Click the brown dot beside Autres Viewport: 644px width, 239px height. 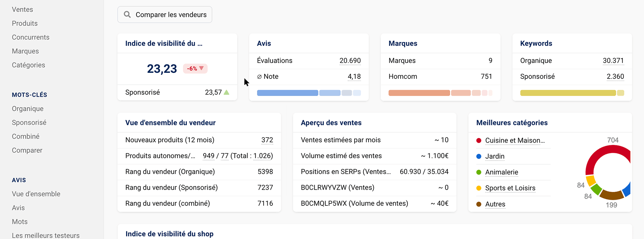(x=479, y=204)
